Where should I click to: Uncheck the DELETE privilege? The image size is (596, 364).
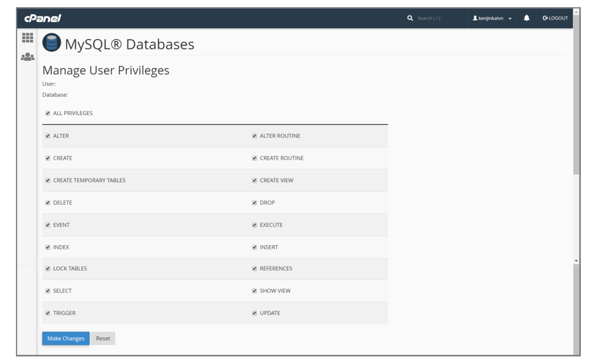[x=48, y=203]
